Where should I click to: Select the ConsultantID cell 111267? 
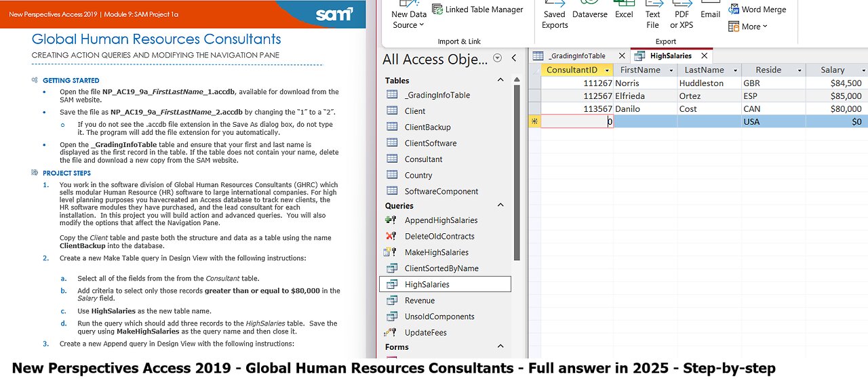coord(577,83)
